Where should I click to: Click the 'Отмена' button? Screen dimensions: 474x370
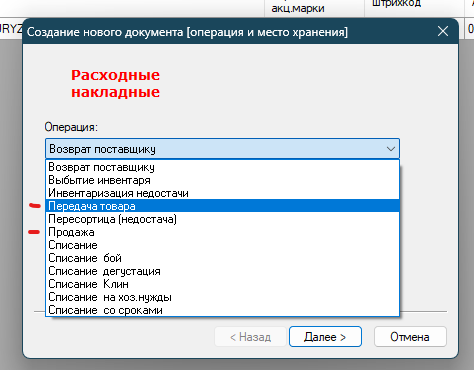click(x=410, y=337)
